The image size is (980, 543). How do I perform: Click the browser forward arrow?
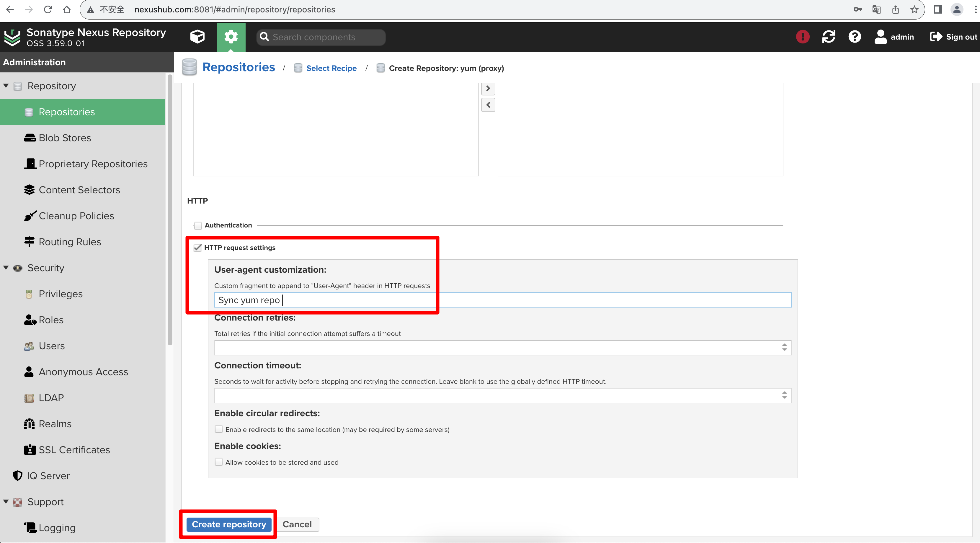pos(29,9)
